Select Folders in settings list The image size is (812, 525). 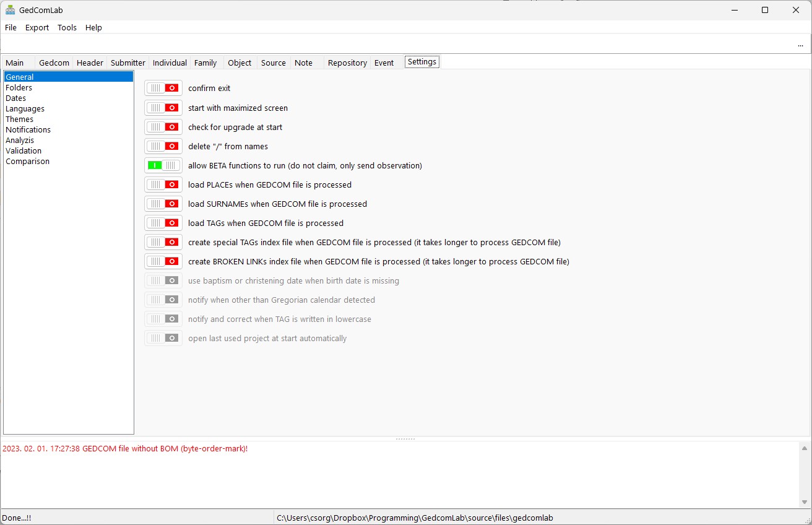pyautogui.click(x=68, y=87)
